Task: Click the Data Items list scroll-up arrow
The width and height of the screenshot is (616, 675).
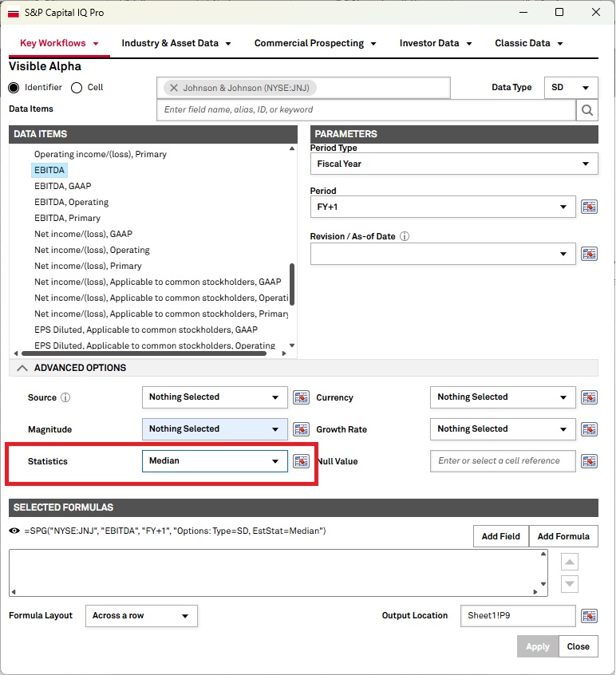Action: [292, 148]
